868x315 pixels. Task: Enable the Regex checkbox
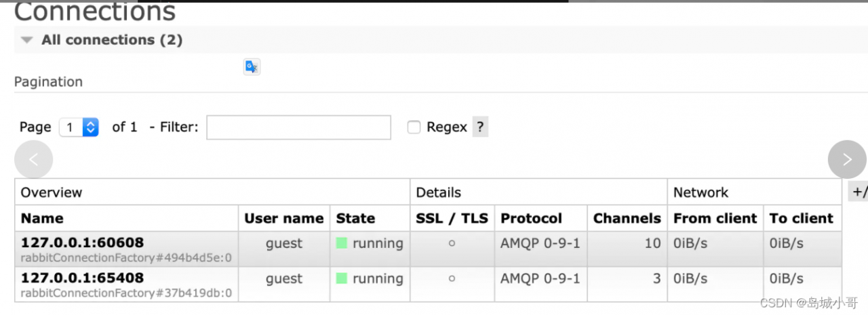(414, 127)
